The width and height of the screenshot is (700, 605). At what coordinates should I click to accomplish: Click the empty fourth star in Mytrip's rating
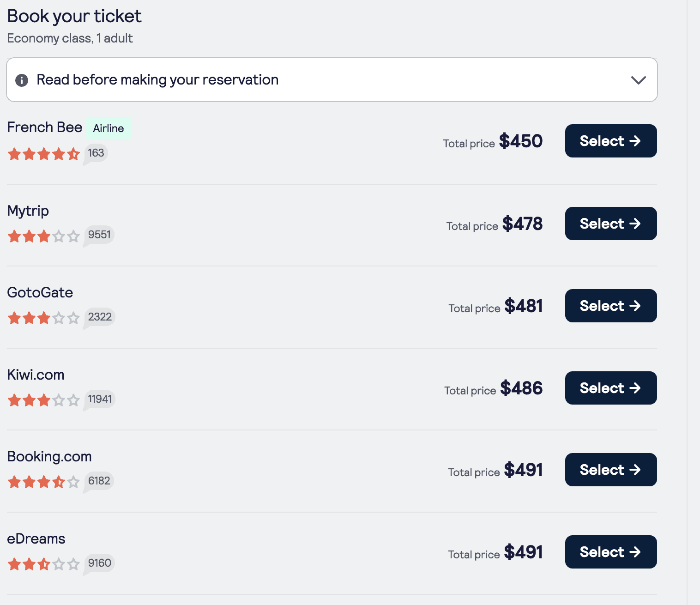[59, 236]
